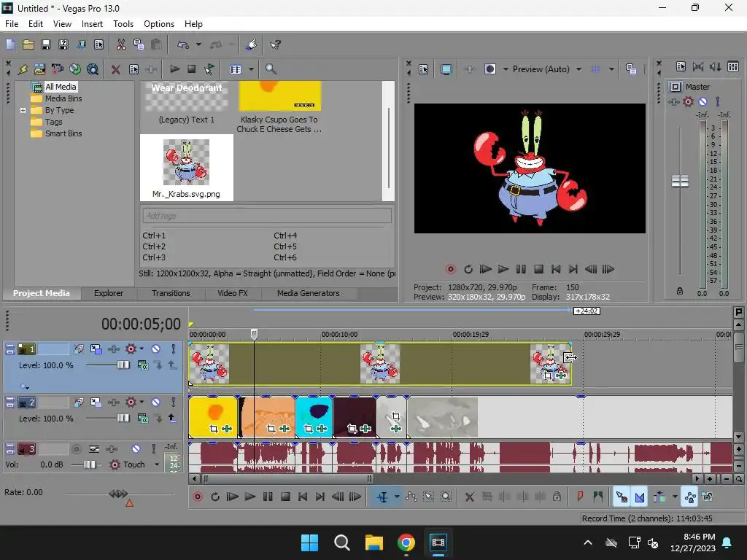
Task: Toggle Automatic Crossfades
Action: tap(639, 497)
